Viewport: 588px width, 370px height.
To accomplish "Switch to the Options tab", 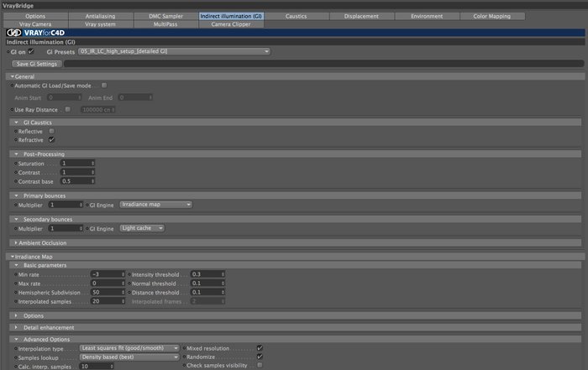I will pyautogui.click(x=35, y=16).
